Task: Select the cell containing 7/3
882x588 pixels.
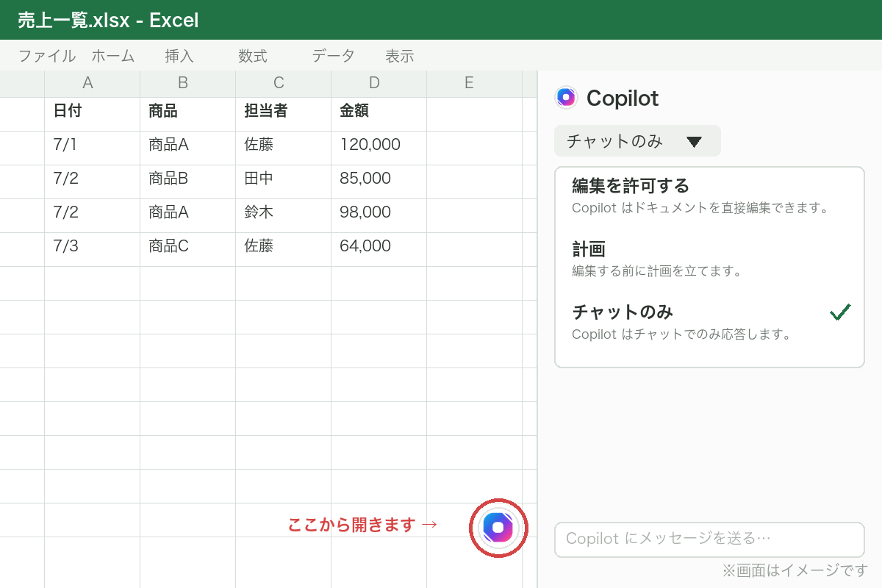Action: (x=92, y=249)
